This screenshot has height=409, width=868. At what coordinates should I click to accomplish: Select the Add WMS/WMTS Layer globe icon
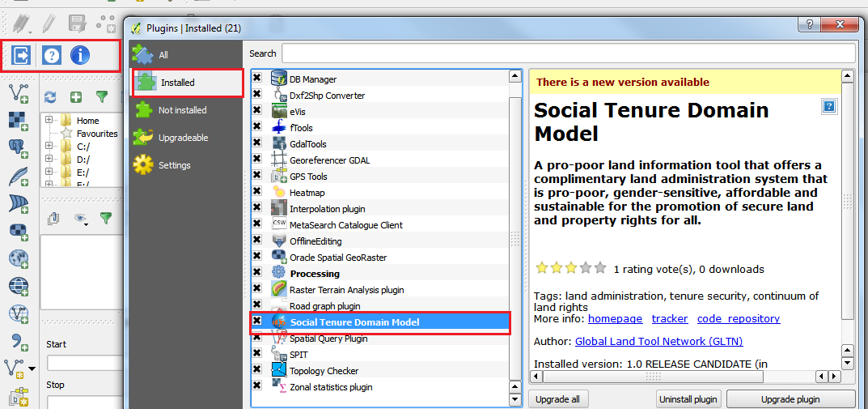18,258
